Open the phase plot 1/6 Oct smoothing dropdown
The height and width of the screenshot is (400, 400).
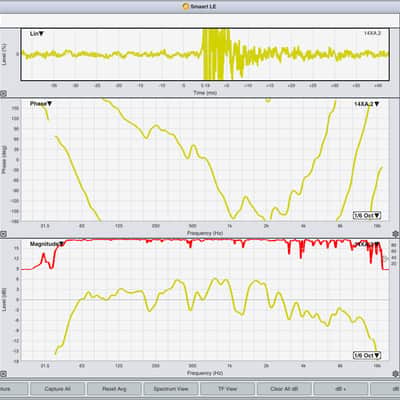click(367, 215)
